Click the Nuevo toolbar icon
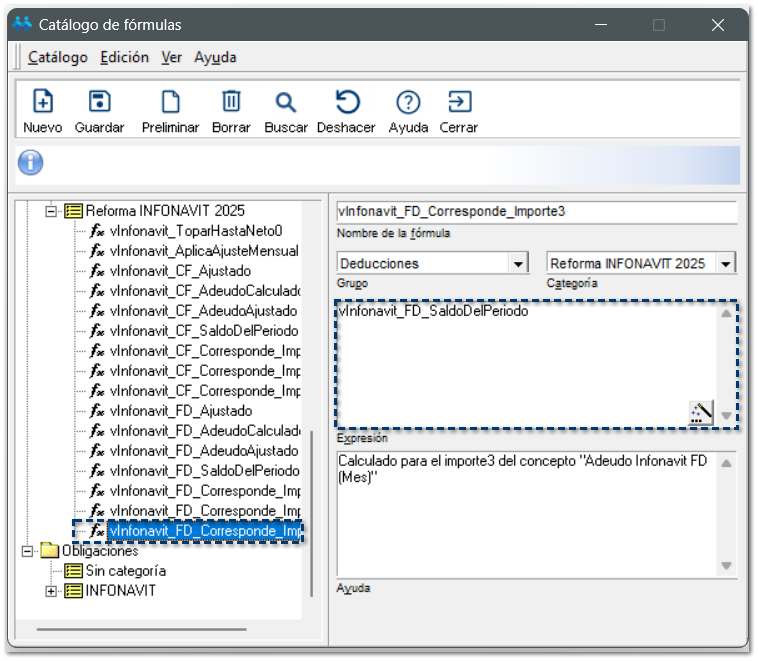The height and width of the screenshot is (661, 758). pos(43,103)
